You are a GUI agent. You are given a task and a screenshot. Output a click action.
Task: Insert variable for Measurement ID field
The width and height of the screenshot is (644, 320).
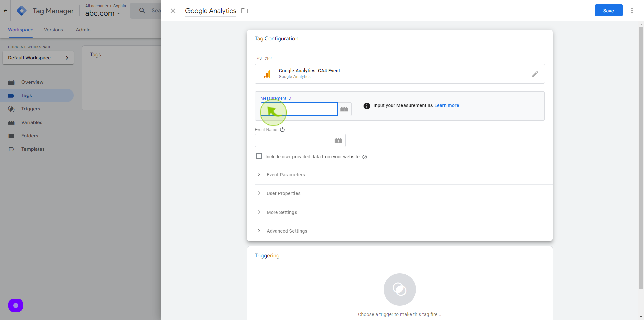coord(344,109)
